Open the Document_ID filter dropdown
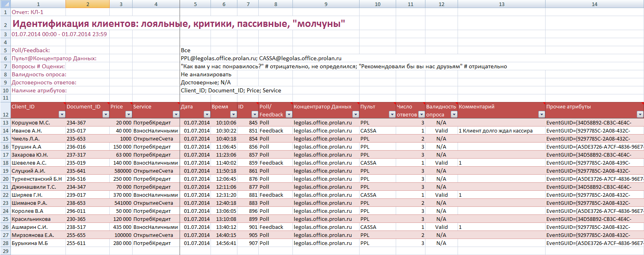 [106, 114]
